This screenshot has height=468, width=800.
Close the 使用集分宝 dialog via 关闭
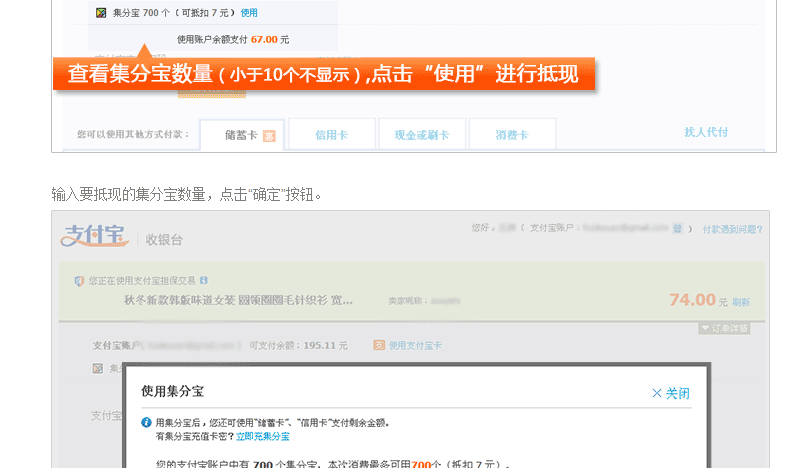click(x=671, y=393)
